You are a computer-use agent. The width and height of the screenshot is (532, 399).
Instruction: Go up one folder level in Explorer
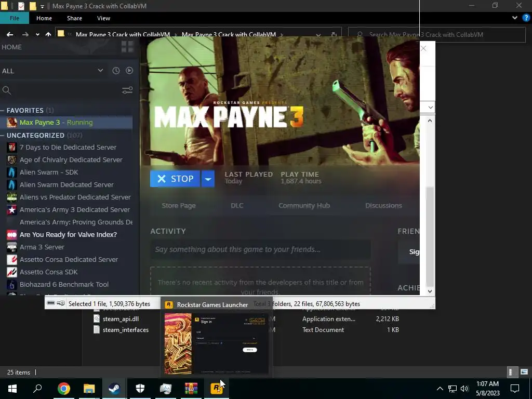pyautogui.click(x=48, y=34)
